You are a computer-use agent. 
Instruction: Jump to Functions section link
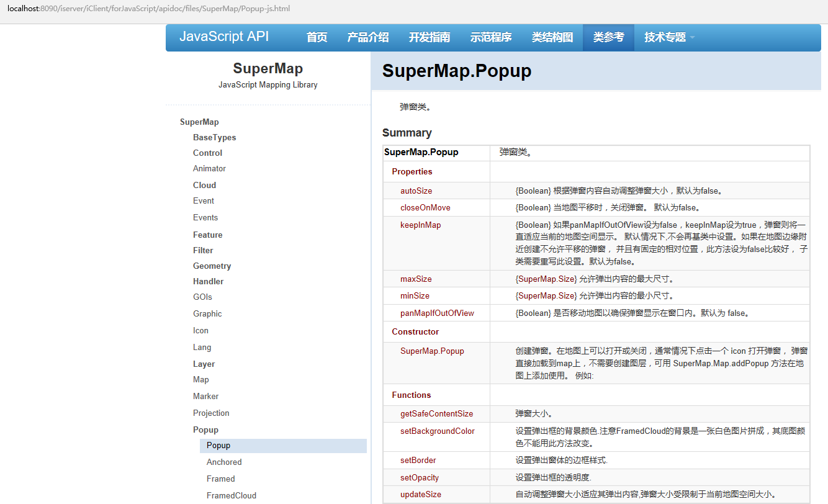(411, 395)
